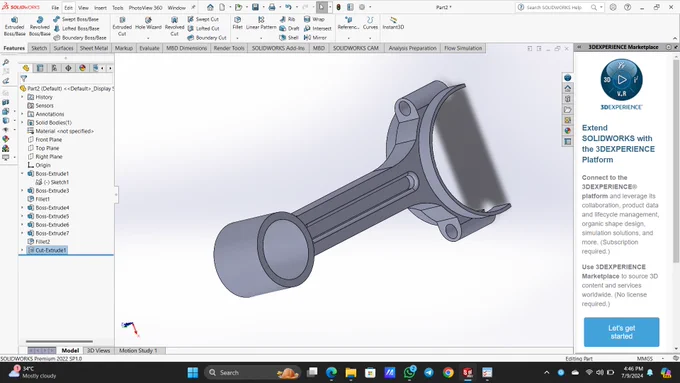Choose the Lofted Boss/Base command
This screenshot has width=680, height=383.
click(76, 28)
